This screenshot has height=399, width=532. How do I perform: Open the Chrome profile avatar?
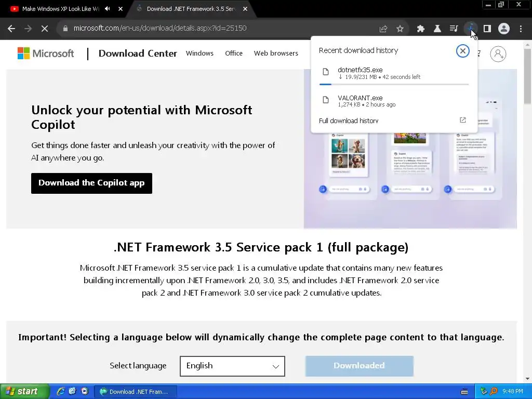click(504, 29)
